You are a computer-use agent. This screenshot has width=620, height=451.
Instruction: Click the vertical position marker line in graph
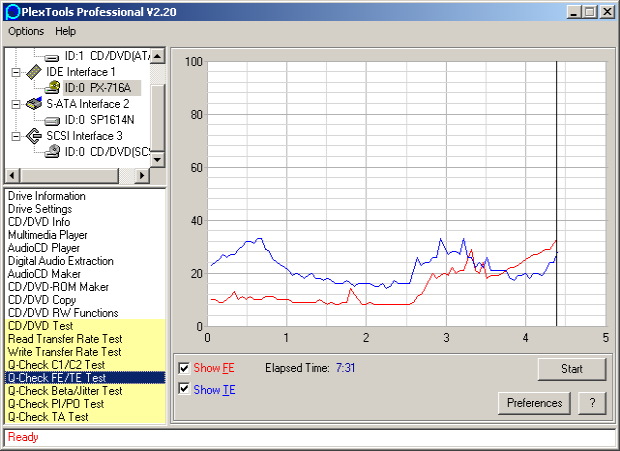coord(556,194)
